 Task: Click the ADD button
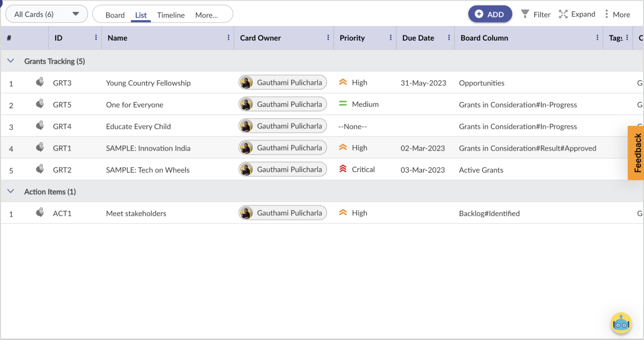coord(490,14)
